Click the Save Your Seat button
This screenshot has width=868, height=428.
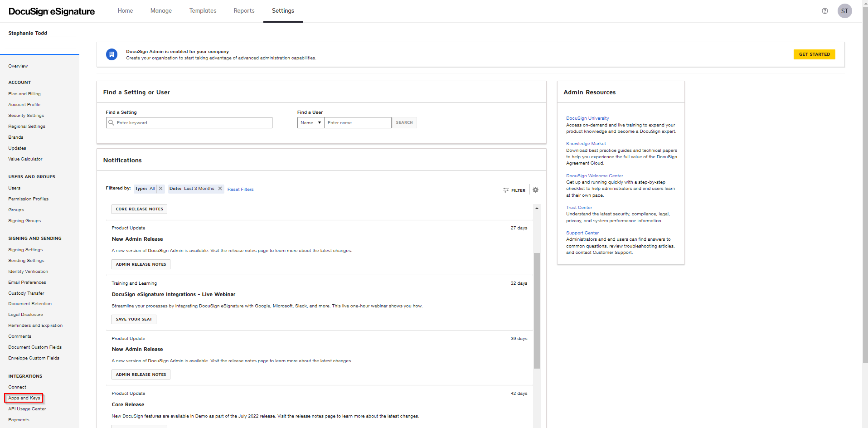(x=134, y=319)
